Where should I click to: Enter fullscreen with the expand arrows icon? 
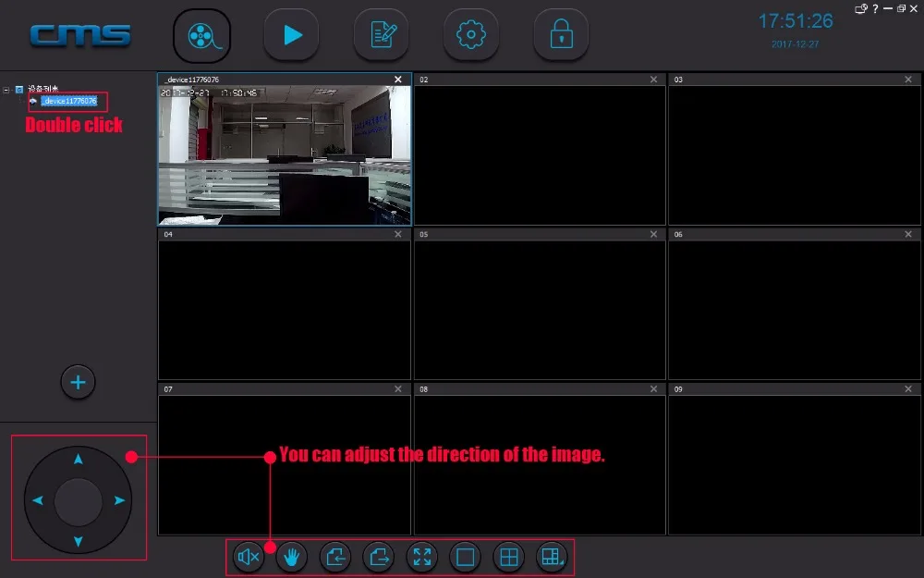pyautogui.click(x=422, y=556)
